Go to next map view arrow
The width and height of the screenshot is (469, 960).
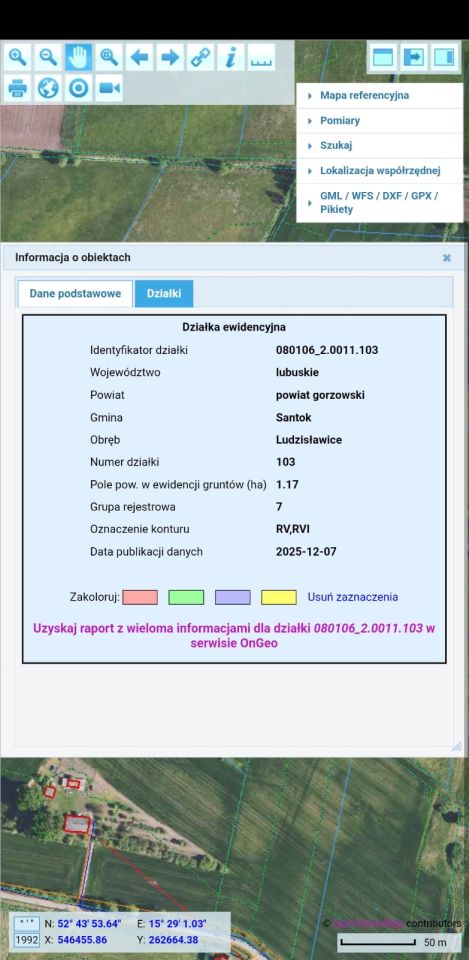coord(170,58)
